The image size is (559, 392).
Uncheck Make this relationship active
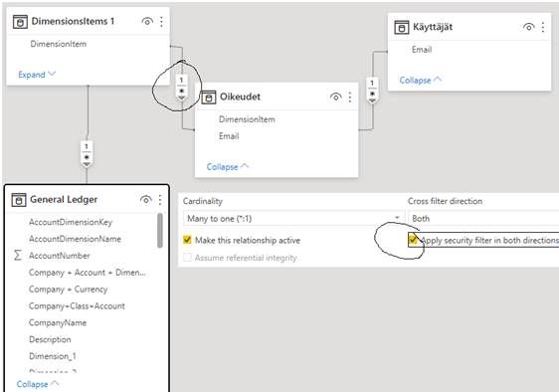tap(187, 240)
